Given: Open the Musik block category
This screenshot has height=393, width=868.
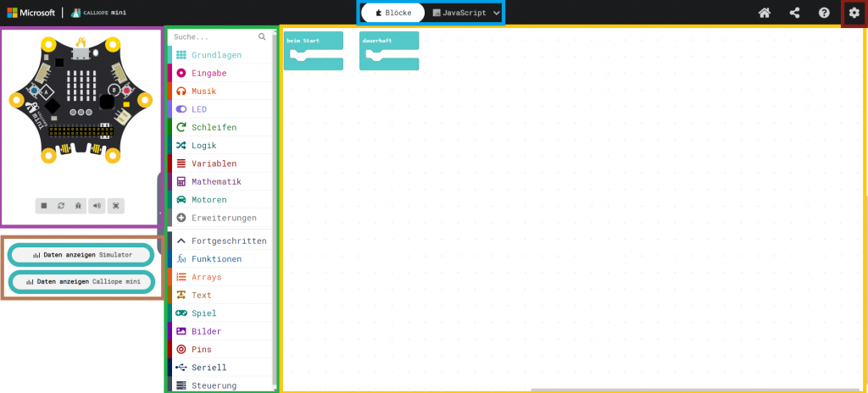Looking at the screenshot, I should click(x=220, y=91).
